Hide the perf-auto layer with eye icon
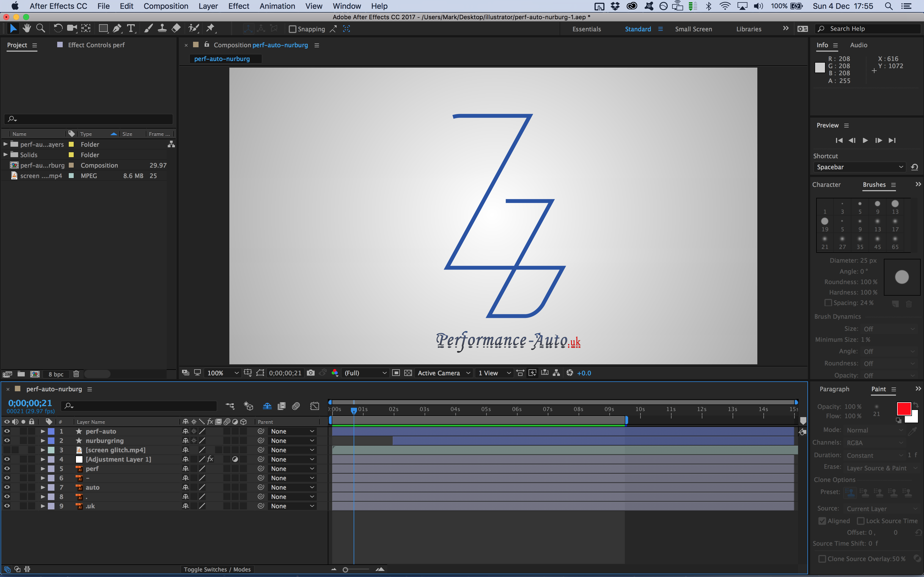 (7, 431)
